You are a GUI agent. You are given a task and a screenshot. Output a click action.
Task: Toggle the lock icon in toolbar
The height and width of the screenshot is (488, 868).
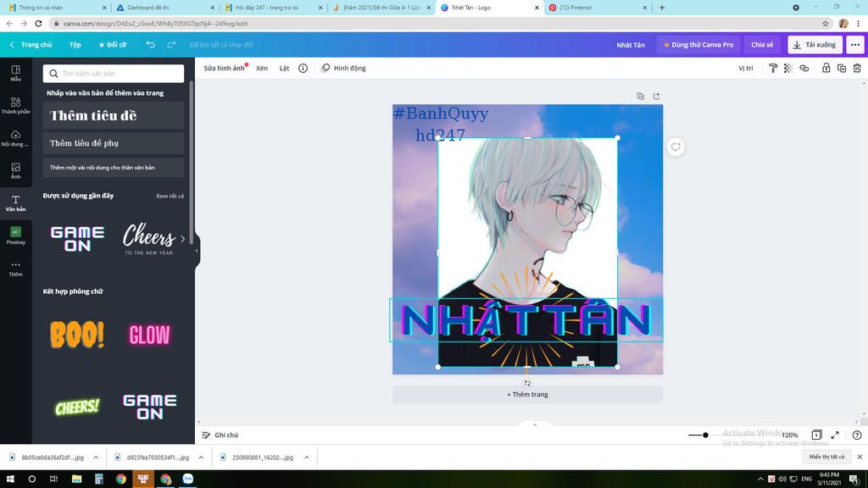pyautogui.click(x=826, y=68)
